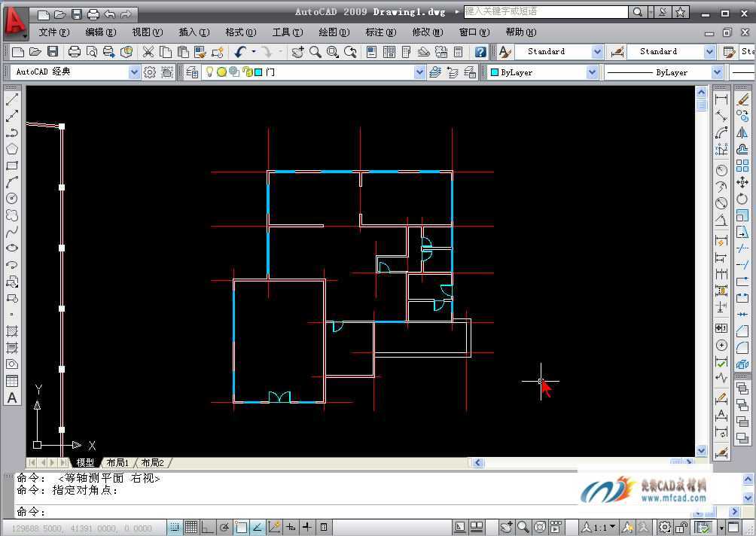Toggle Grid display in status bar

pyautogui.click(x=191, y=527)
